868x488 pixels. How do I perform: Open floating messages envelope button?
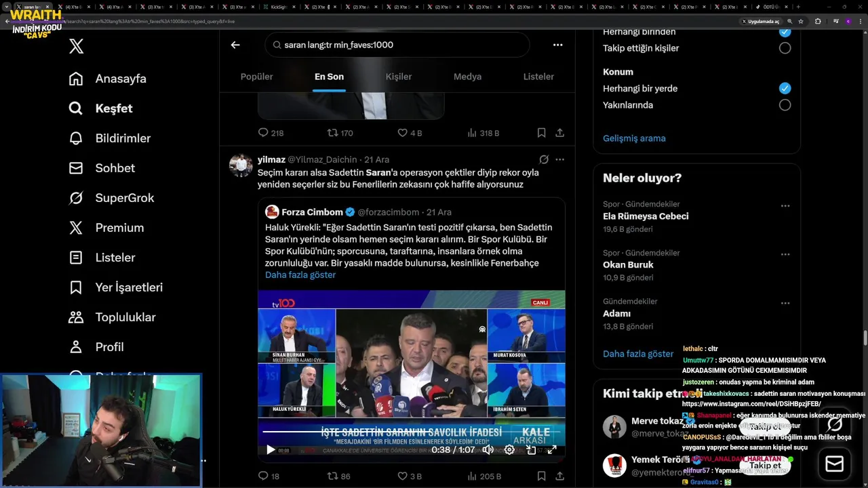click(x=834, y=464)
